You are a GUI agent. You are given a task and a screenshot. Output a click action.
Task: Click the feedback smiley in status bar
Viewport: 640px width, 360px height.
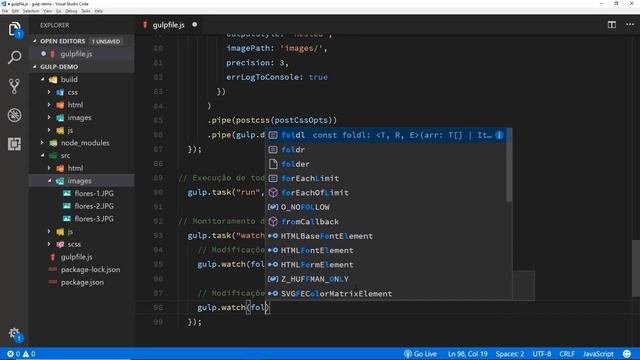[x=627, y=354]
